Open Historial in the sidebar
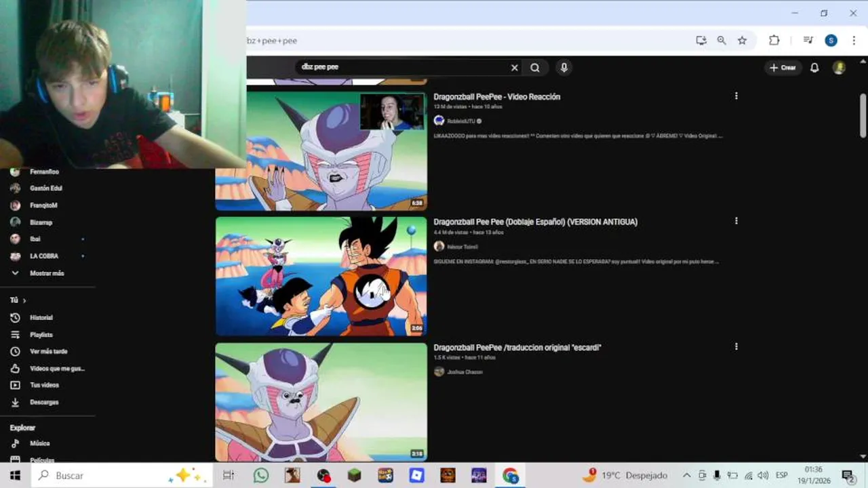 click(41, 318)
